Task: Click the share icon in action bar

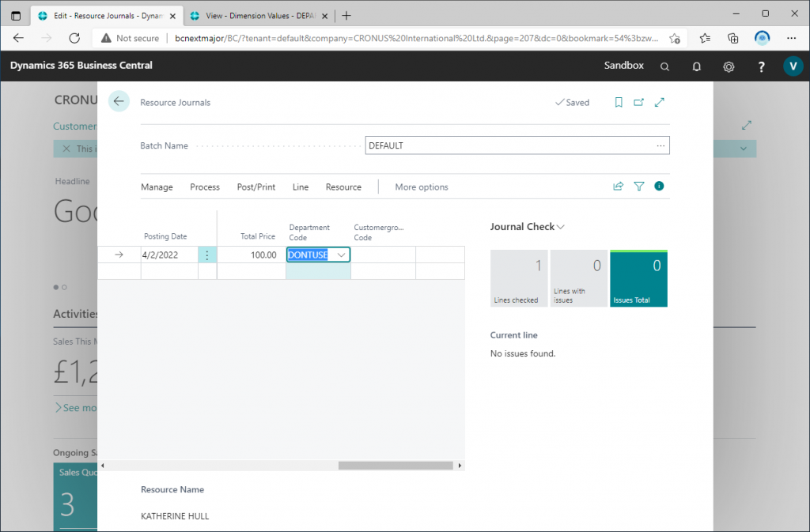Action: pyautogui.click(x=619, y=187)
